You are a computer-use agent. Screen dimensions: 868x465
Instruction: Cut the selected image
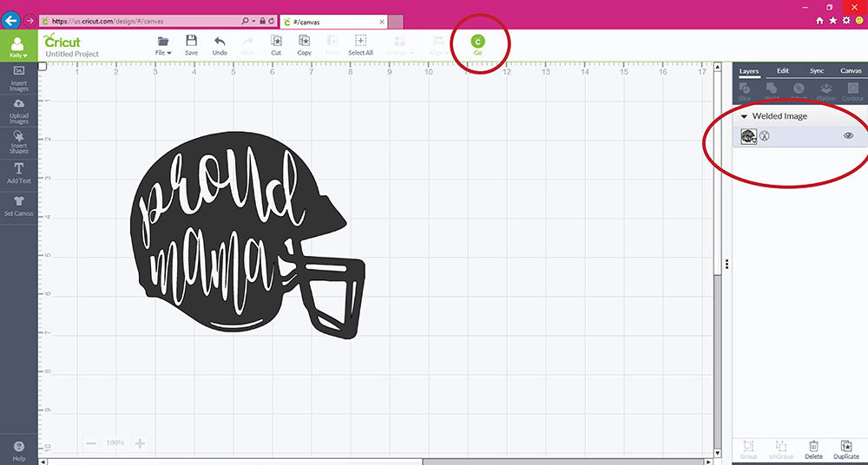[276, 43]
